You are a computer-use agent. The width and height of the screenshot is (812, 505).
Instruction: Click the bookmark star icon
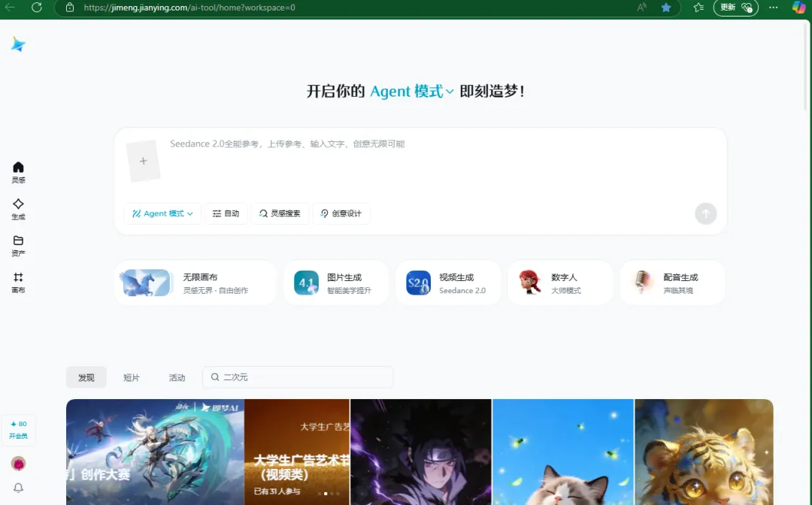pos(666,8)
